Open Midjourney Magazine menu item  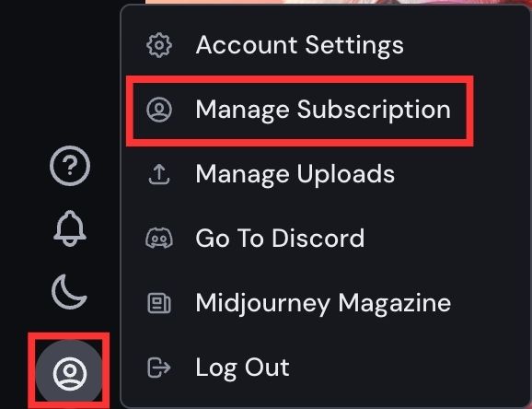pos(323,303)
